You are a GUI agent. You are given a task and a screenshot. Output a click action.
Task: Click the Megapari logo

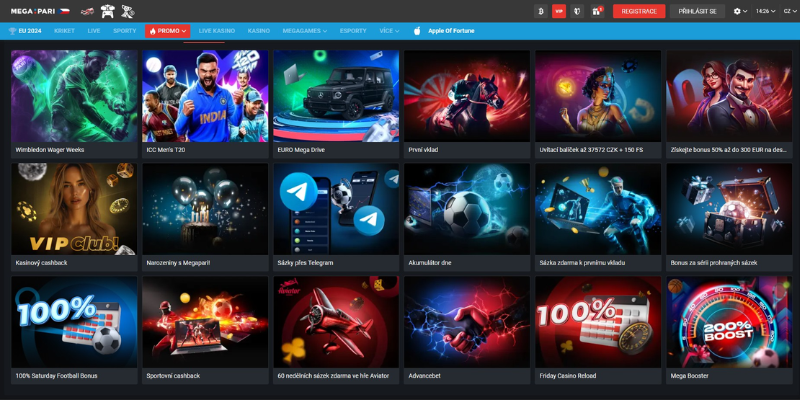(x=40, y=11)
